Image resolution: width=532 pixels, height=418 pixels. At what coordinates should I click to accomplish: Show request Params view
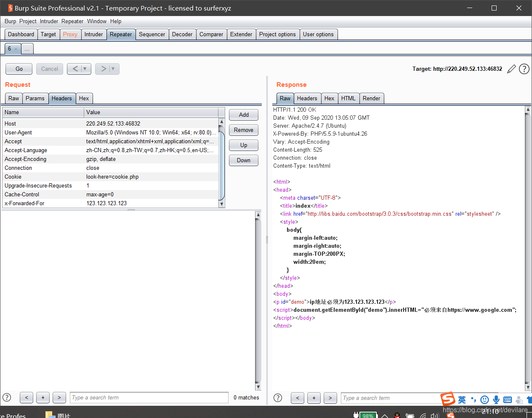pyautogui.click(x=35, y=99)
